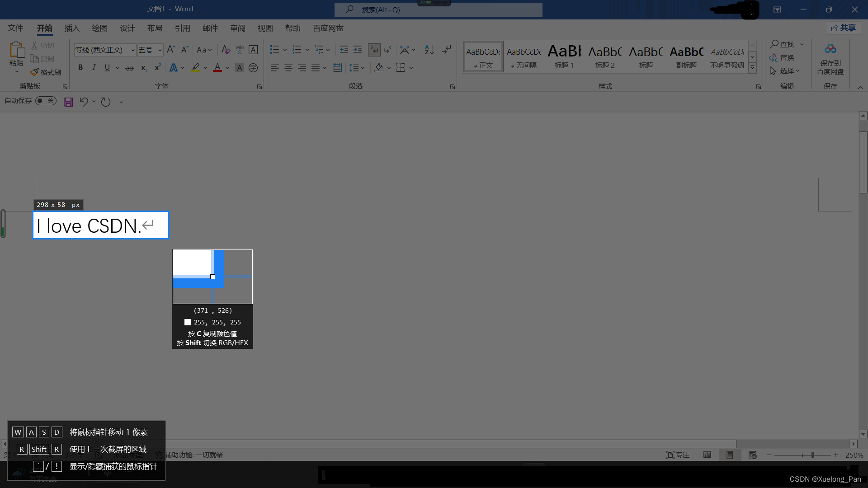Decrease paragraph indent
Screen dimensions: 868x488
[x=344, y=50]
